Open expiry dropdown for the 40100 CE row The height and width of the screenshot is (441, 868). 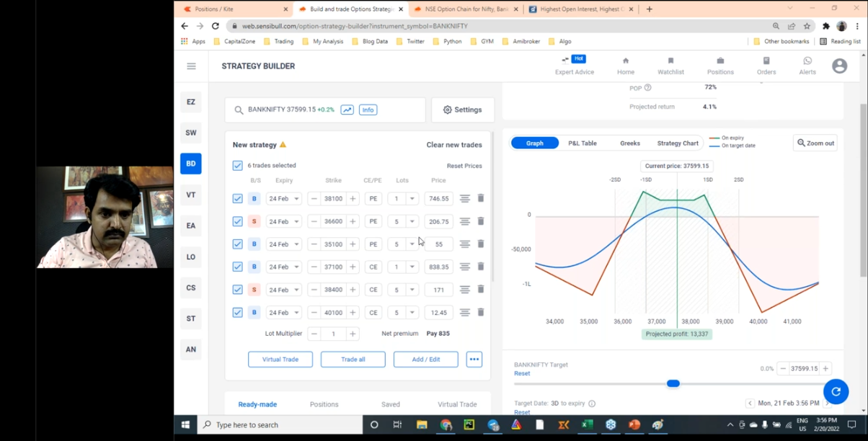pos(283,313)
